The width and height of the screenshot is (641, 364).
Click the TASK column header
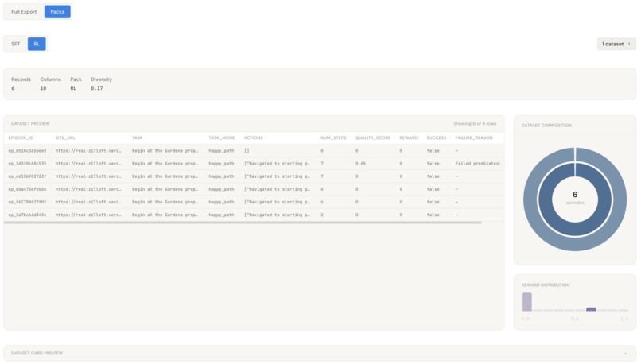point(138,137)
